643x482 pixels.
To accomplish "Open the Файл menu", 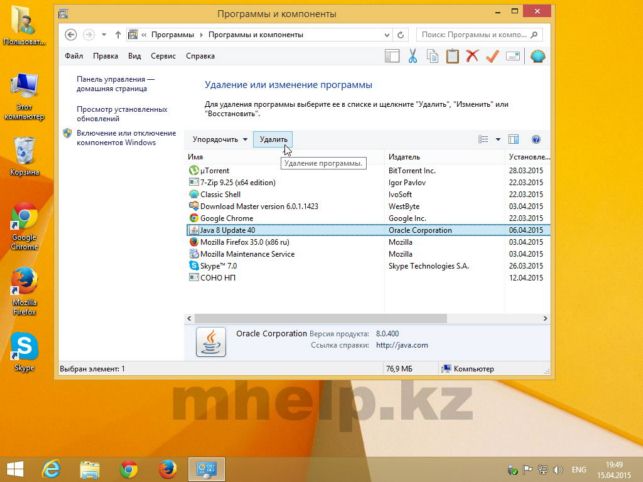I will [74, 56].
